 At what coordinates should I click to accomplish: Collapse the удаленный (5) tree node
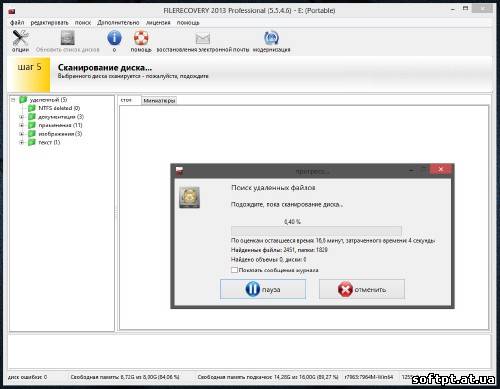coord(13,100)
